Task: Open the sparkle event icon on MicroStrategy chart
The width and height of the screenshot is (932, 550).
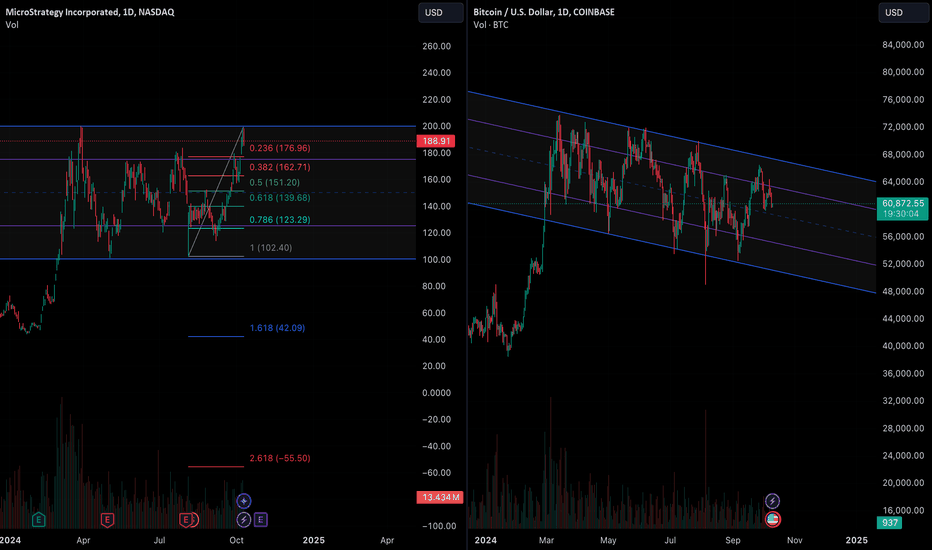Action: click(244, 500)
